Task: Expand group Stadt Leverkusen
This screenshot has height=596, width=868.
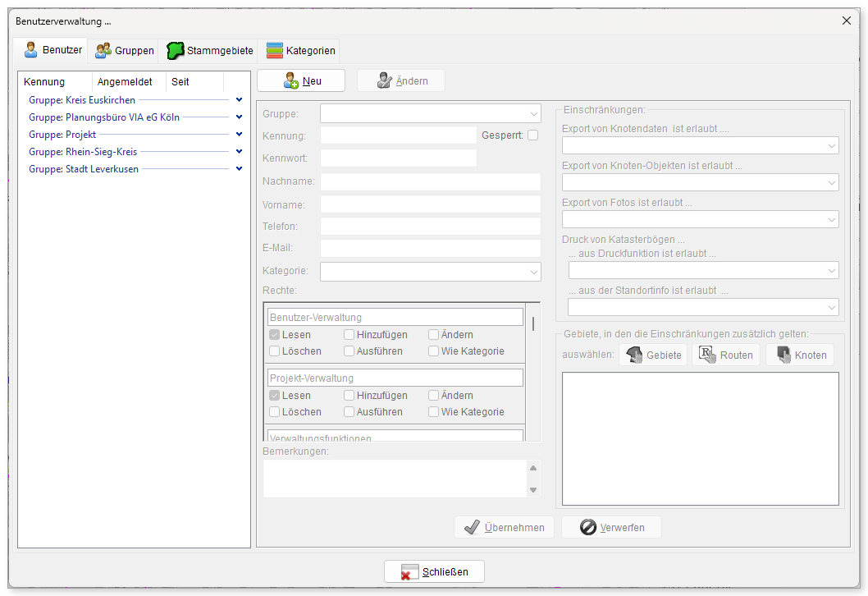Action: [x=239, y=169]
